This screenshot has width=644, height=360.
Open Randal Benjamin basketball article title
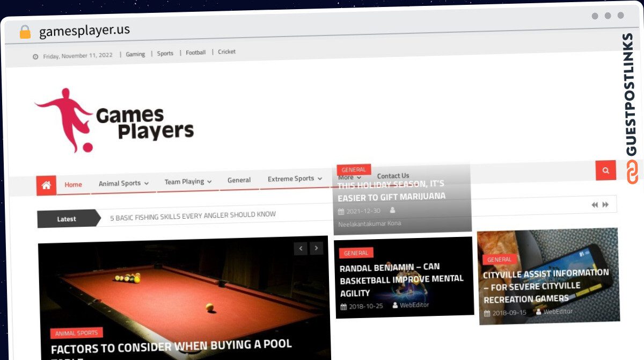click(401, 280)
